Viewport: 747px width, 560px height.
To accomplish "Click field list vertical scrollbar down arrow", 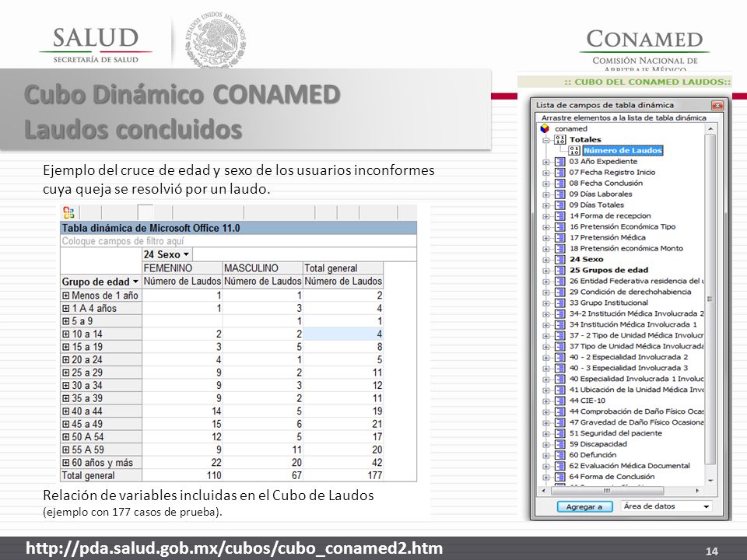I will 710,481.
